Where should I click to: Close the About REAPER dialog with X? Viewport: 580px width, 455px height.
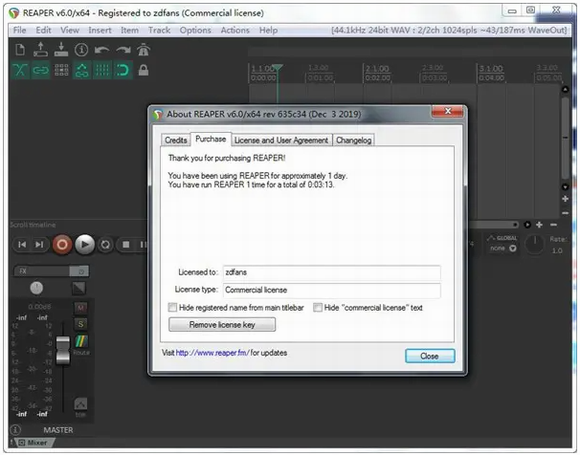click(447, 111)
